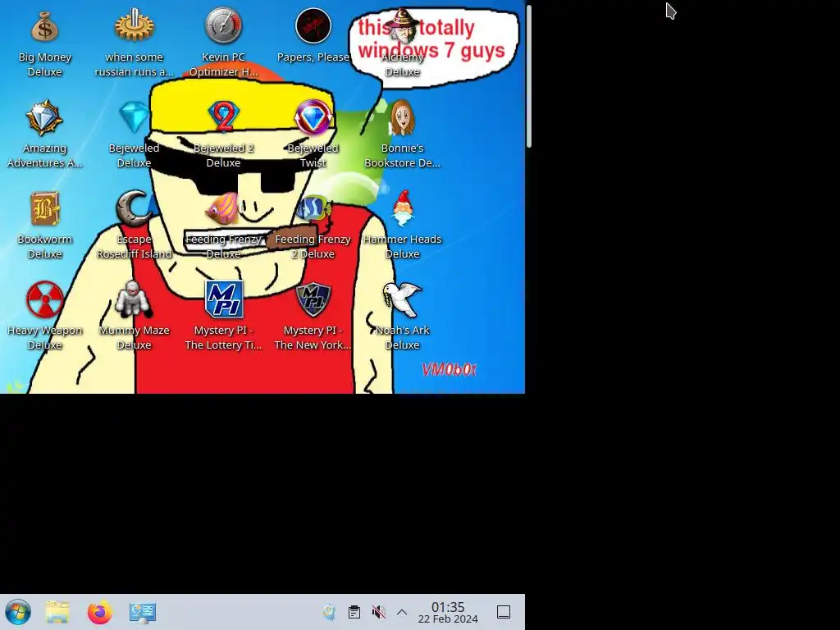The image size is (840, 630).
Task: Open the system settings taskbar launcher
Action: pyautogui.click(x=143, y=612)
